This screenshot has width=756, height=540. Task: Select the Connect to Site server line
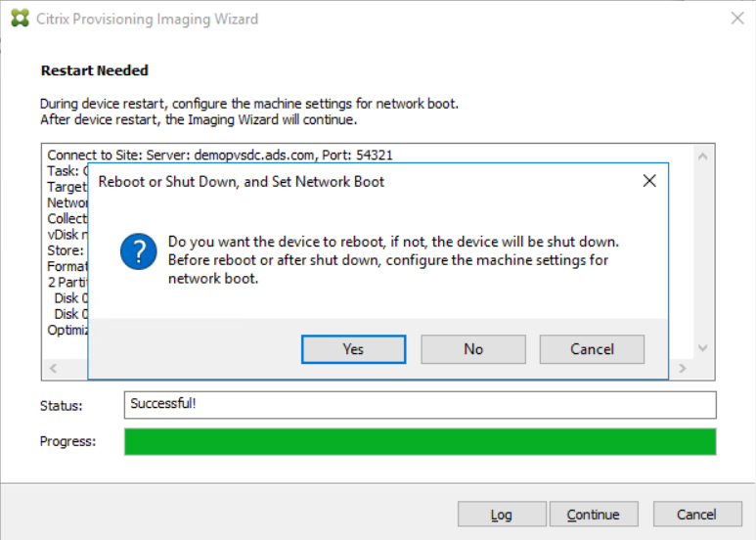(x=220, y=155)
